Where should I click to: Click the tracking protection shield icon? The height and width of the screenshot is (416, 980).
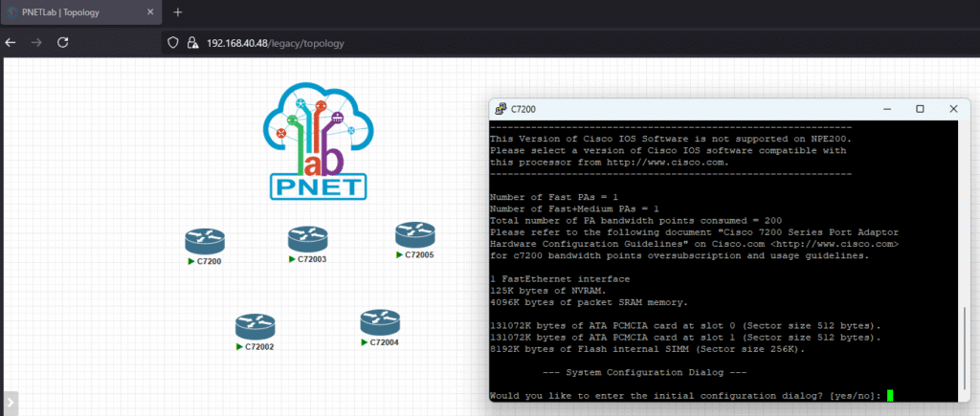(174, 43)
